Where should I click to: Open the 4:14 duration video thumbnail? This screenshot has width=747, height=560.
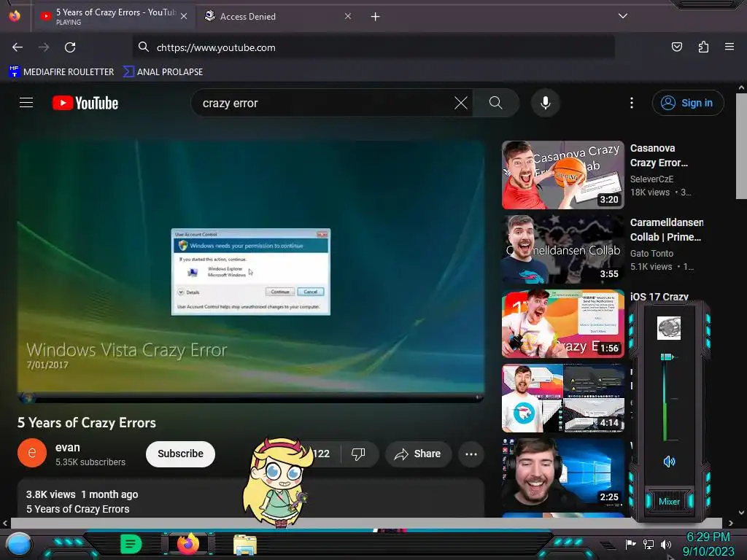click(563, 398)
